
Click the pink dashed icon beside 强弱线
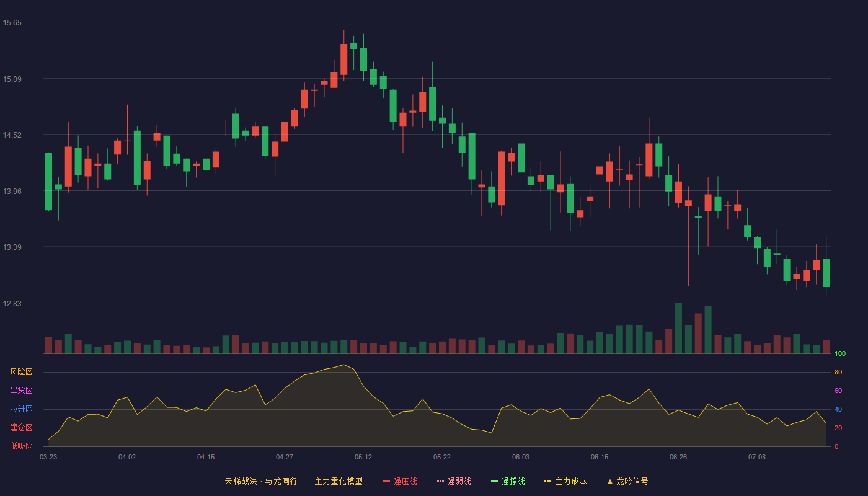click(x=440, y=481)
